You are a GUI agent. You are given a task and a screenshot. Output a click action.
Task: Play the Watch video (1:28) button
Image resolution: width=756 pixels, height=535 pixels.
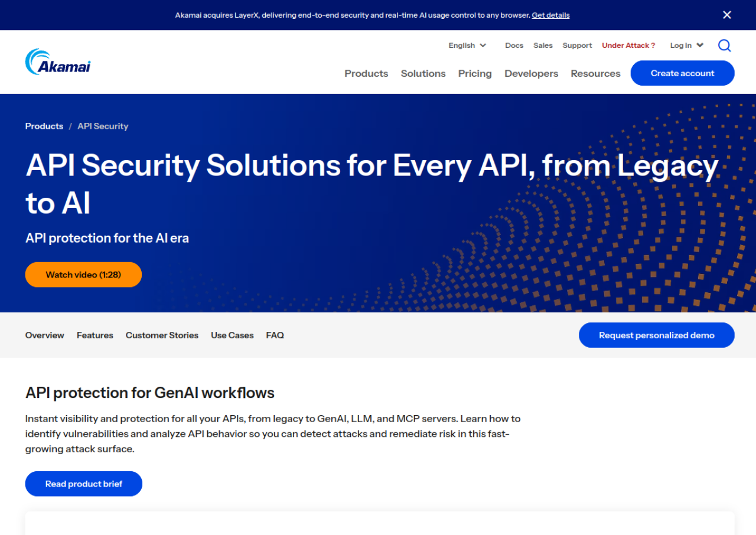click(x=83, y=275)
